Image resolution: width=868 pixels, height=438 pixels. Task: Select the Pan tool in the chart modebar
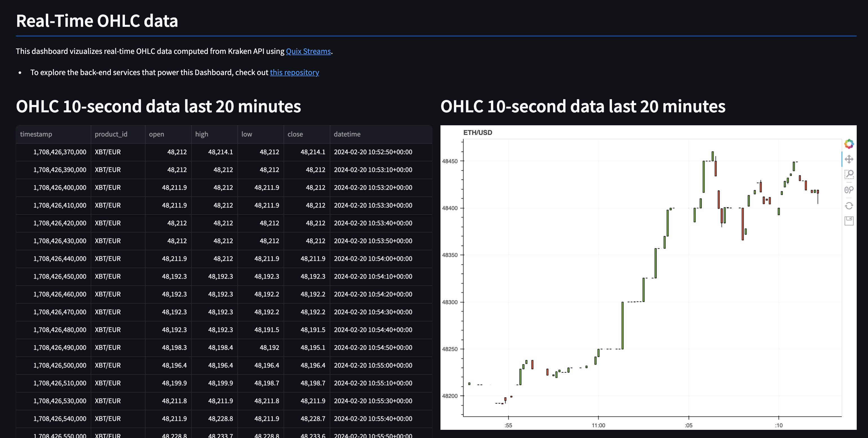pyautogui.click(x=849, y=159)
